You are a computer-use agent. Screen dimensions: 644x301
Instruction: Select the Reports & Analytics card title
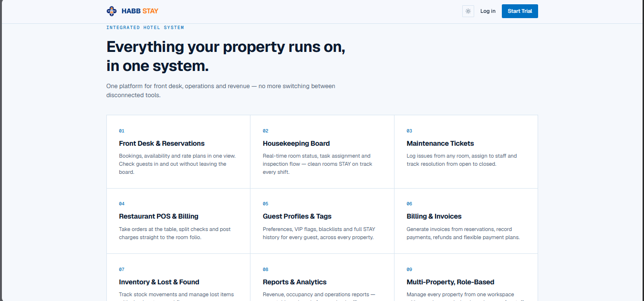tap(295, 282)
